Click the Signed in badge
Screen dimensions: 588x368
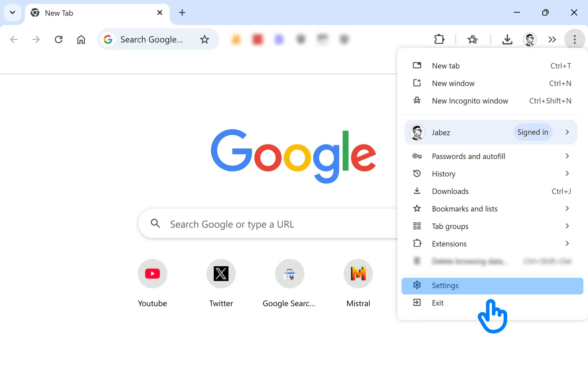(x=533, y=132)
